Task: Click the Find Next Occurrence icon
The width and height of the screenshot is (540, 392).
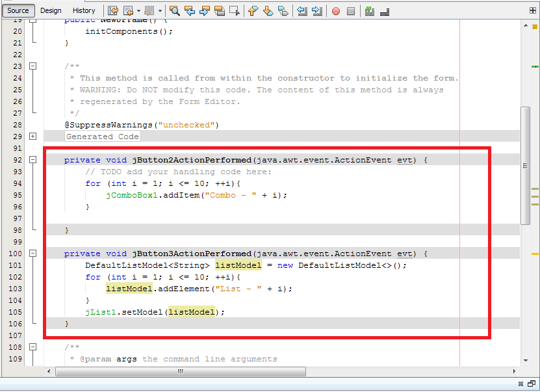Action: (203, 11)
